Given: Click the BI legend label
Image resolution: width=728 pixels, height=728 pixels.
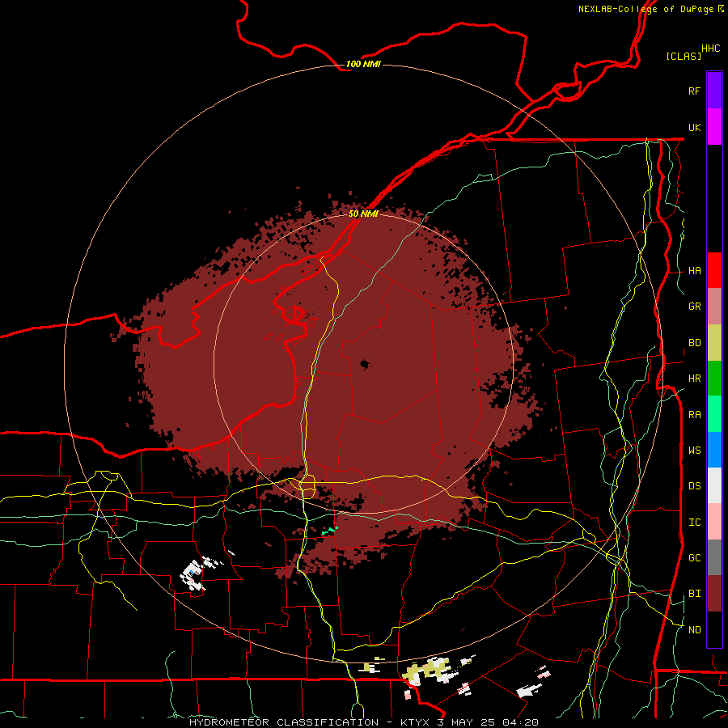Looking at the screenshot, I should (x=694, y=594).
